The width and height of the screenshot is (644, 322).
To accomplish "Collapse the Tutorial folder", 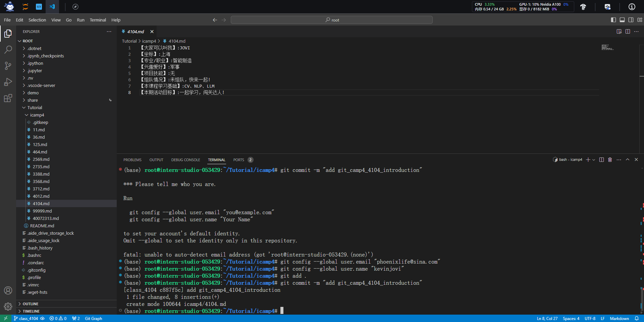I will coord(66,108).
